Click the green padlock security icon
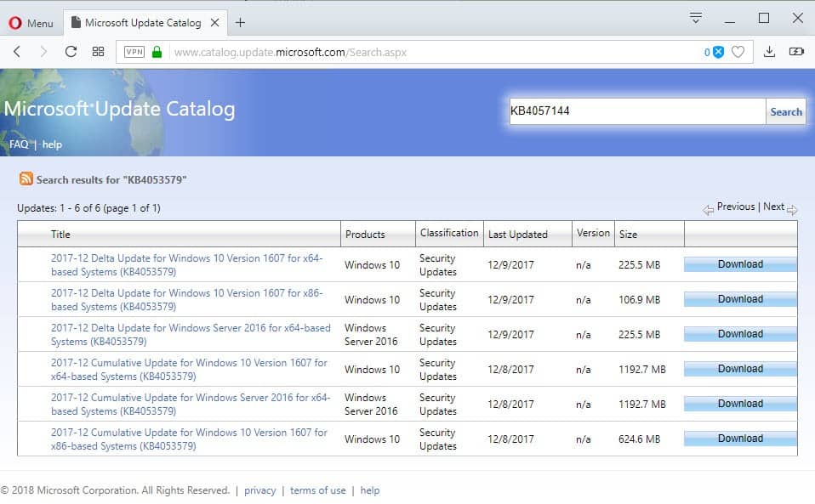This screenshot has width=815, height=504. coord(157,52)
